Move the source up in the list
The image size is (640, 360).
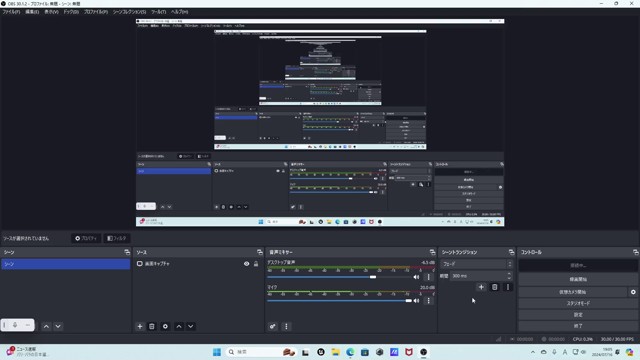coord(179,326)
